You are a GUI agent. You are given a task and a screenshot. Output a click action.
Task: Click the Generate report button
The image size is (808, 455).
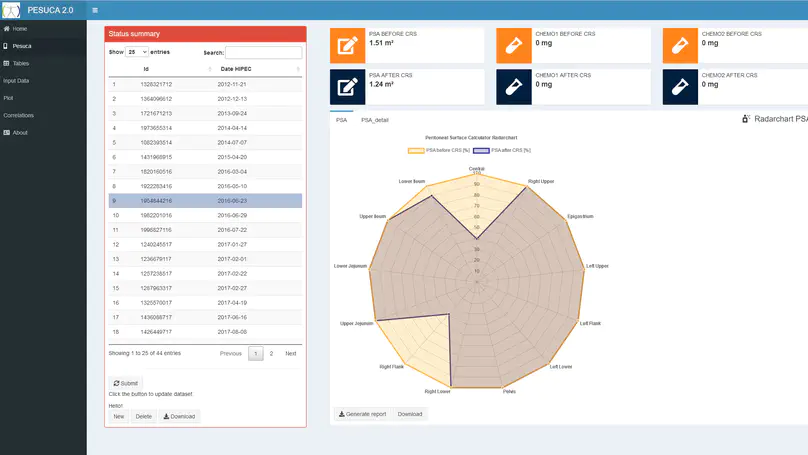point(362,414)
